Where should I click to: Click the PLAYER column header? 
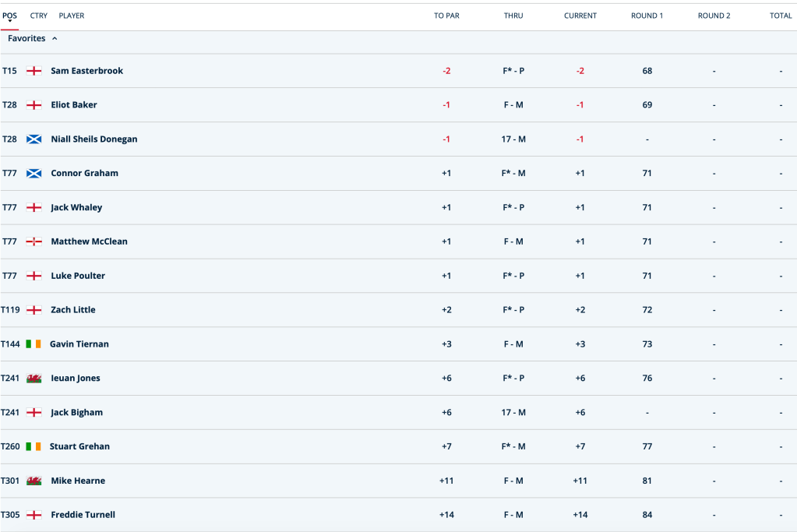[72, 16]
